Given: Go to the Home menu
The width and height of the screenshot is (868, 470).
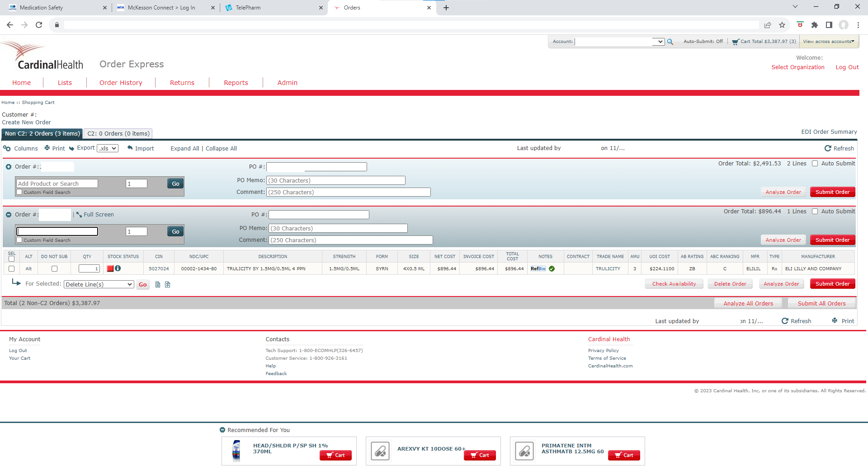Looking at the screenshot, I should coord(21,83).
